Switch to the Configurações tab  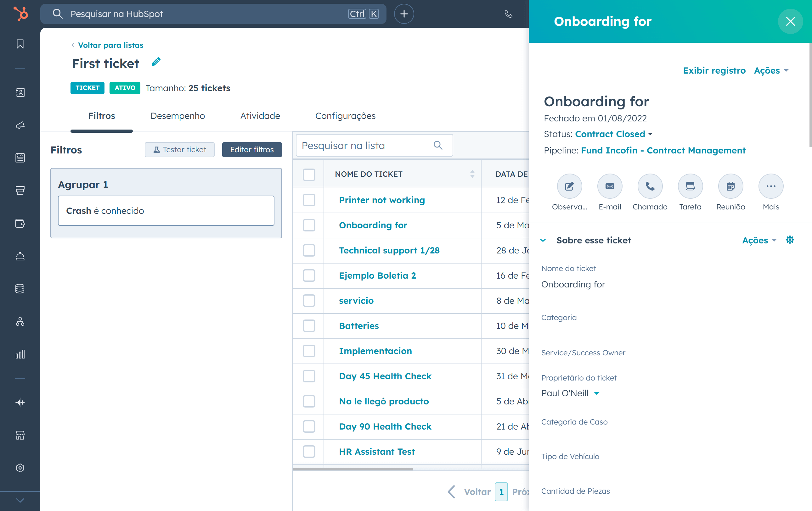(x=345, y=116)
